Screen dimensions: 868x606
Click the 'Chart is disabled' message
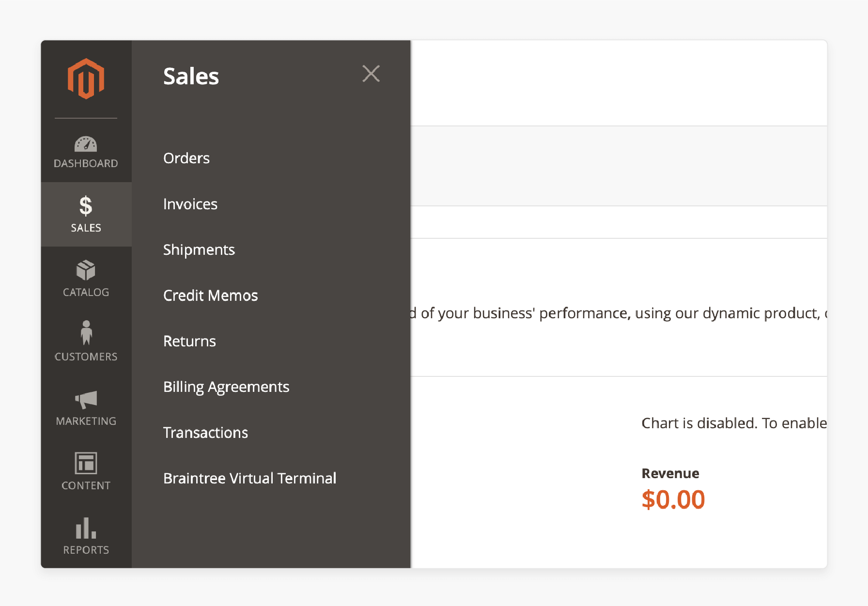734,423
